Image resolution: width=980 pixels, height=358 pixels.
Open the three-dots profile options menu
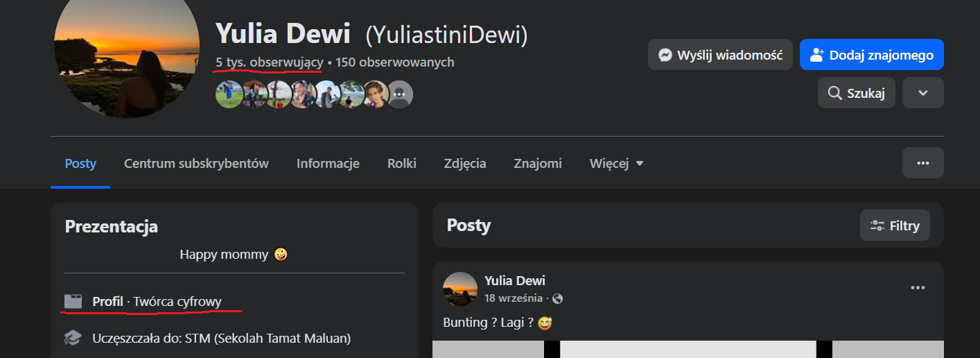(922, 163)
